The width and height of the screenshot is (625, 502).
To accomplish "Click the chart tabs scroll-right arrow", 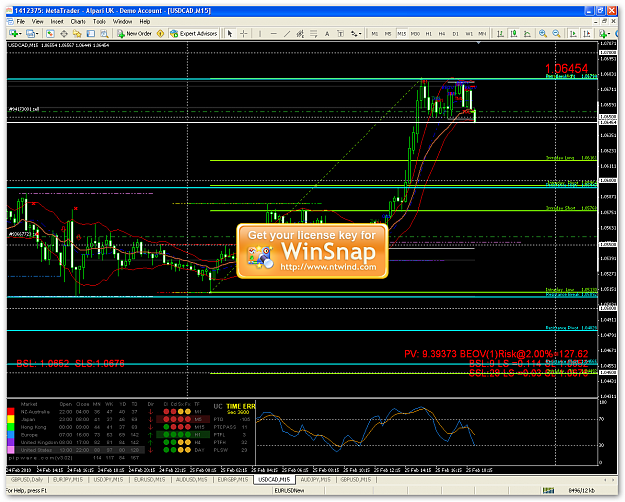I will click(x=613, y=480).
